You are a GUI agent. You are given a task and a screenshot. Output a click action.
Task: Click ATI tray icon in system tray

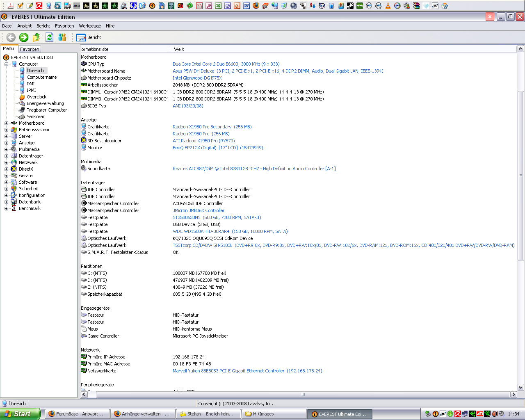[x=480, y=414]
